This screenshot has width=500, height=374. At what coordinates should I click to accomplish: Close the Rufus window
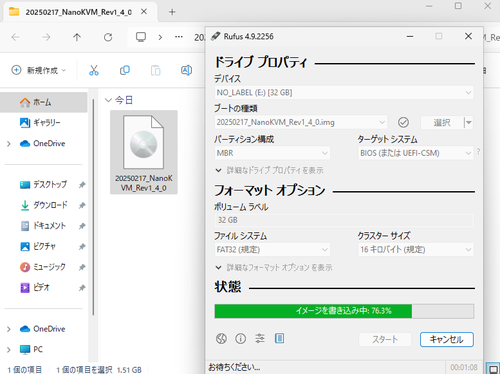coord(468,36)
